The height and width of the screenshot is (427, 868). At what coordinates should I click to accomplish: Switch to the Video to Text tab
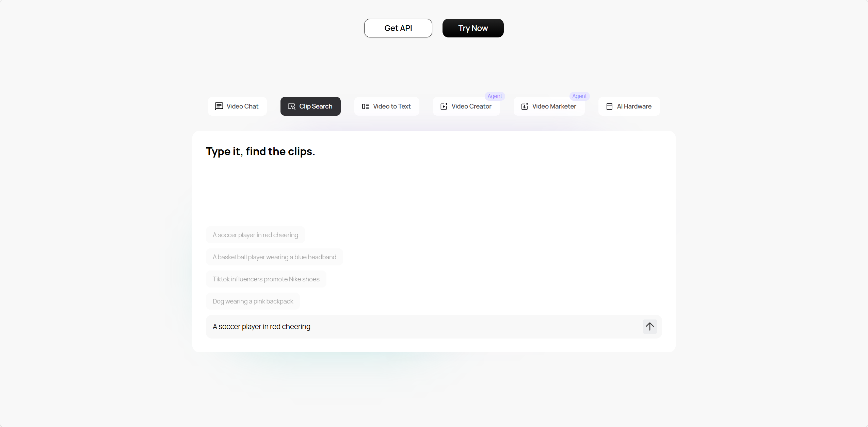click(387, 106)
